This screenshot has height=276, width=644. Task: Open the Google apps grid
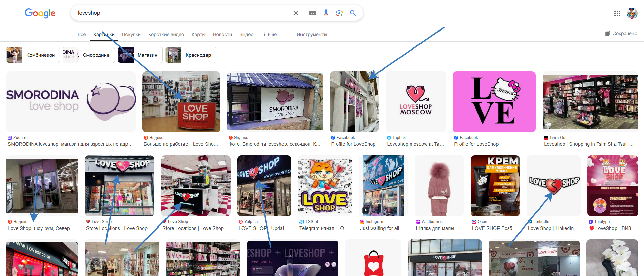617,13
